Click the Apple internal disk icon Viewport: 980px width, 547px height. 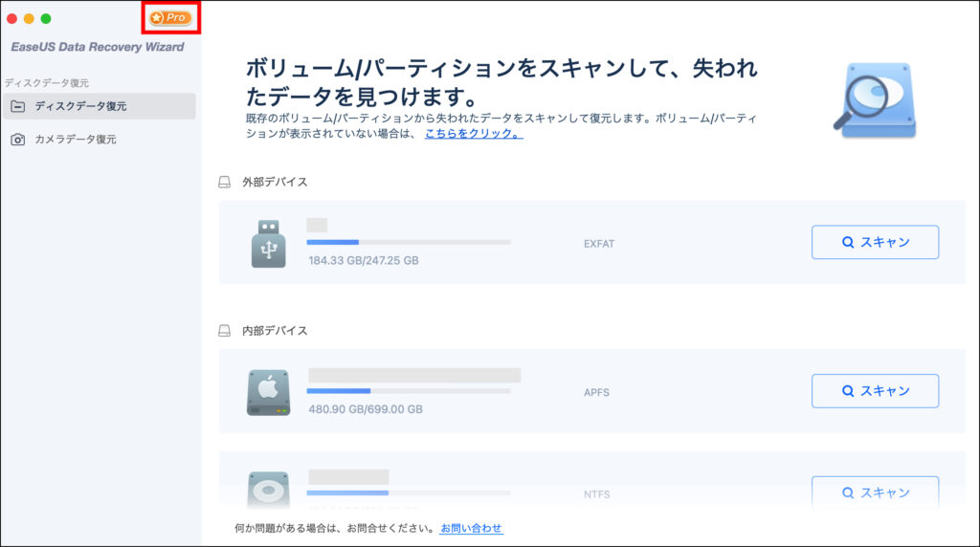269,392
